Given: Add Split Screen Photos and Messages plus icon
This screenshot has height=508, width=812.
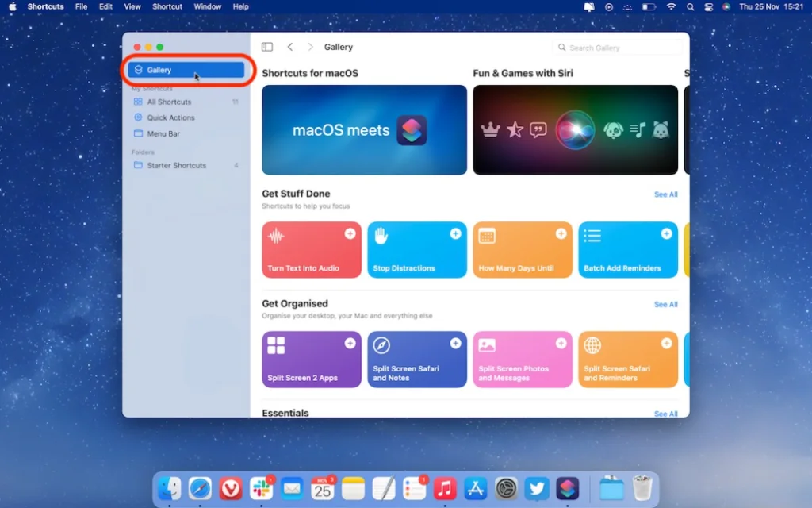Looking at the screenshot, I should pos(561,343).
